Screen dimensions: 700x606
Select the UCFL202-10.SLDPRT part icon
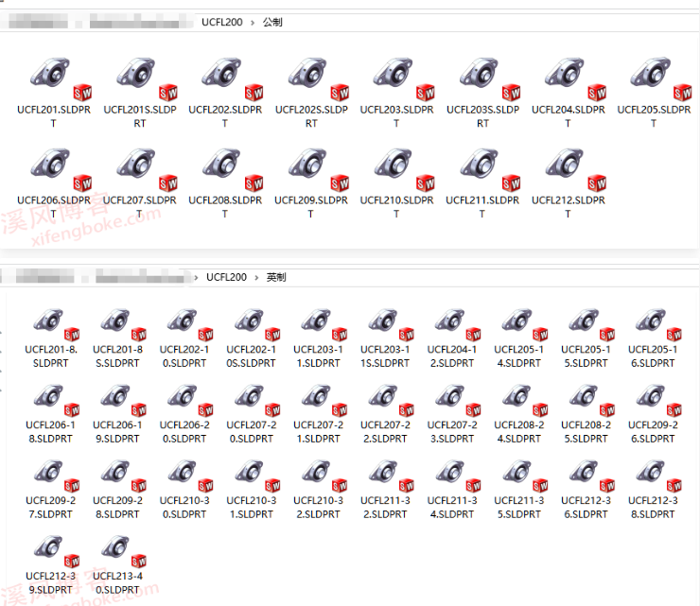[x=190, y=325]
